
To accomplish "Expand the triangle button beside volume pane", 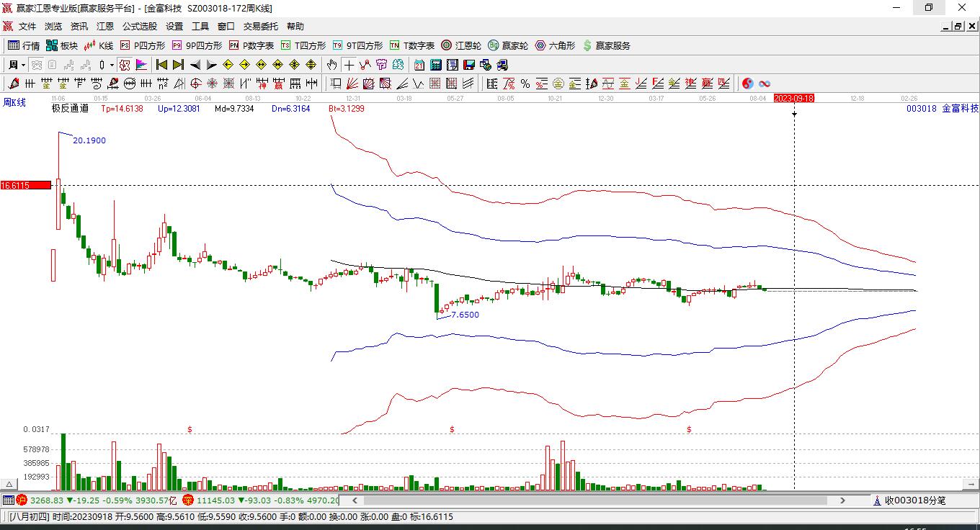I will (x=9, y=485).
